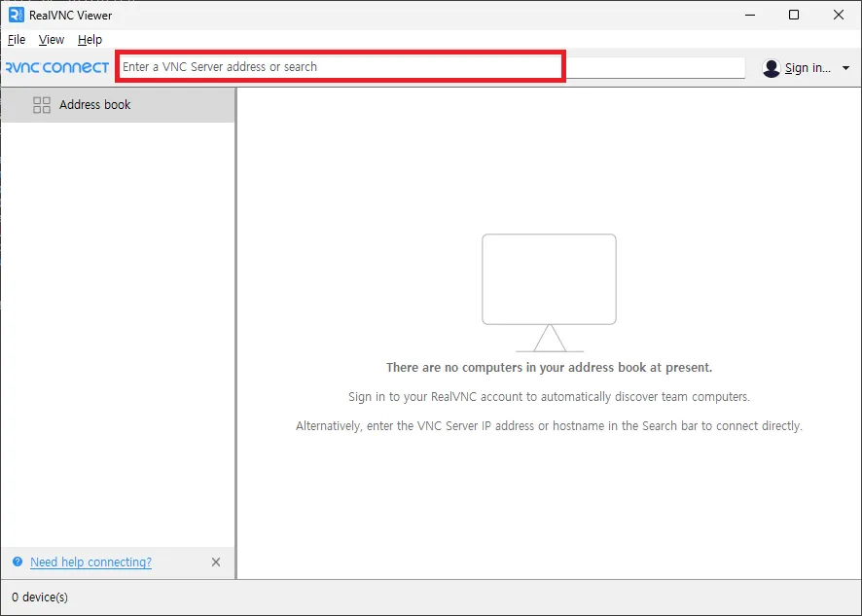Click the VNC Connect logo
Image resolution: width=862 pixels, height=616 pixels.
55,66
